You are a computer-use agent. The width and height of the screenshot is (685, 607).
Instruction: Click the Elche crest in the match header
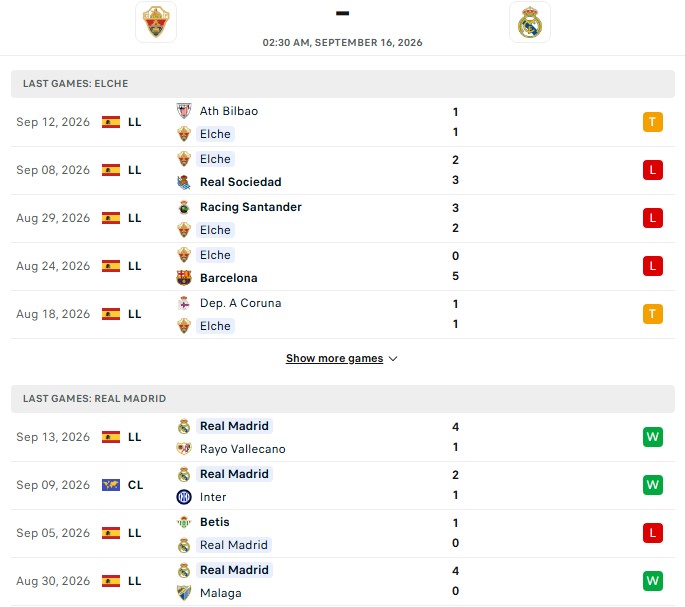tap(156, 22)
